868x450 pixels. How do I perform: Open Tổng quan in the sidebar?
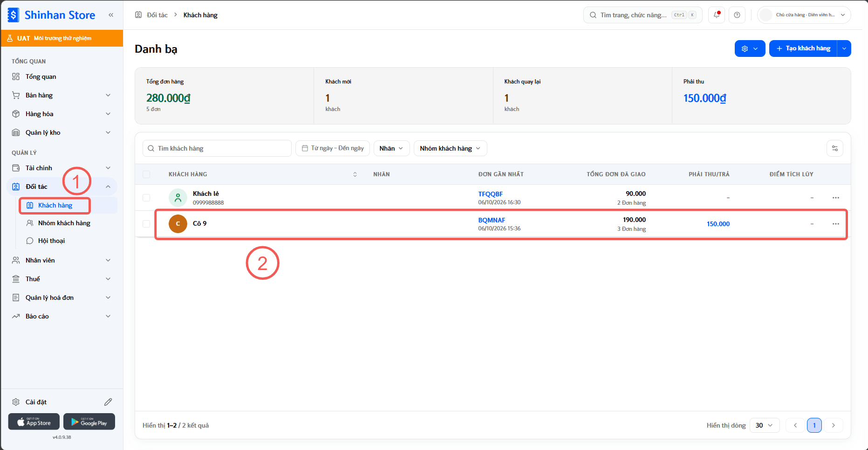[x=62, y=76]
